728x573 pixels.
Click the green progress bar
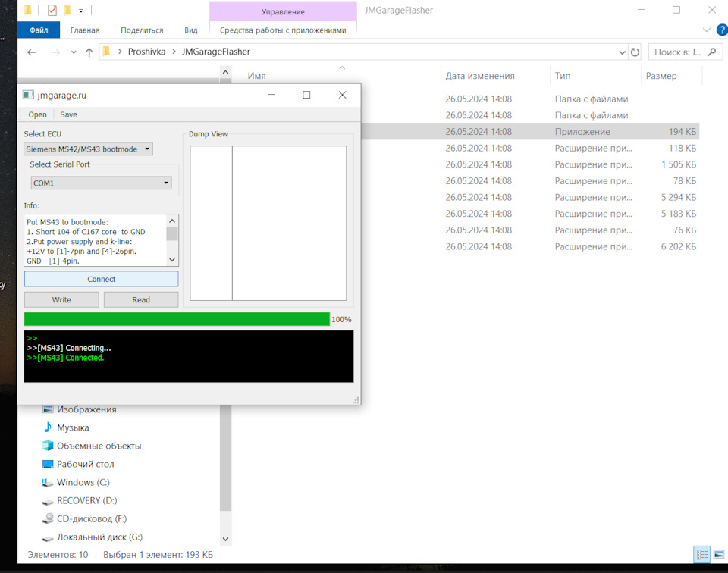pos(177,319)
